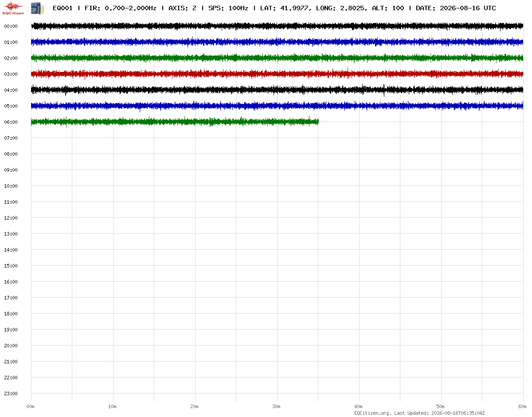Click the 10m minute axis label
Viewport: 532px width, 417px height.
click(113, 406)
